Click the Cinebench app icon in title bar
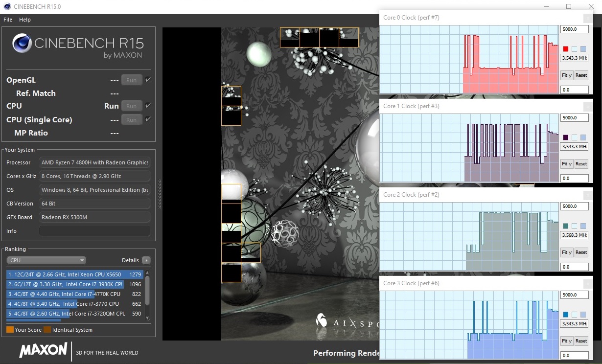This screenshot has width=602, height=364. click(6, 6)
